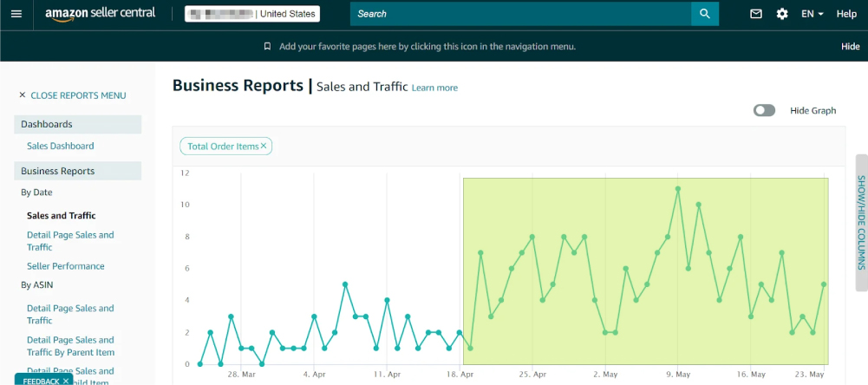
Task: Close the Feedback tab with X
Action: pos(66,381)
